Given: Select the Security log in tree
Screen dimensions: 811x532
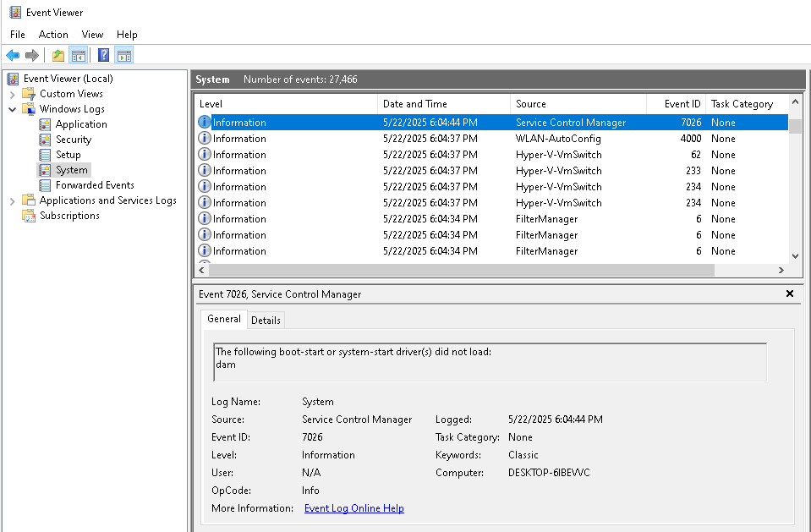Looking at the screenshot, I should [74, 140].
